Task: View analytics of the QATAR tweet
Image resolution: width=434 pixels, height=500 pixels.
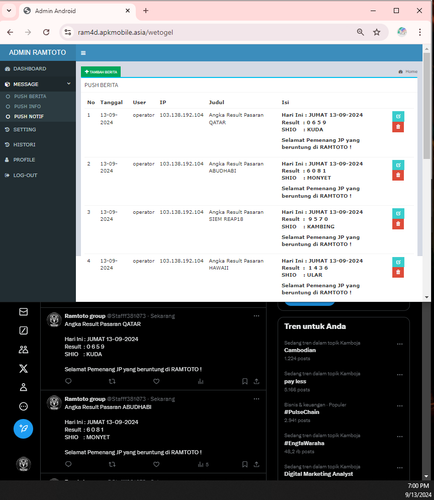Action: pos(200,381)
